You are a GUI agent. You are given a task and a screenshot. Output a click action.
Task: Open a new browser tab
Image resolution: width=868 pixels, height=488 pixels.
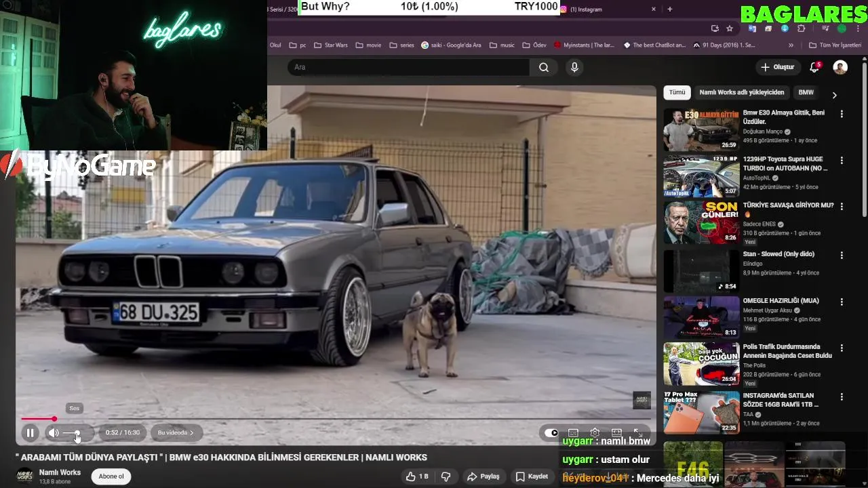[670, 9]
